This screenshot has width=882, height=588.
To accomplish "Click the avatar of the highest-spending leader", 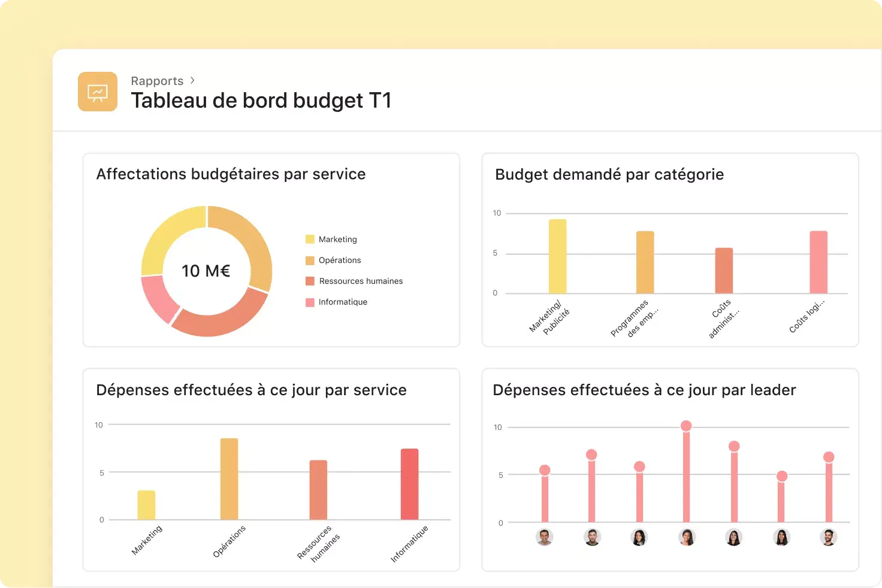I will pyautogui.click(x=687, y=538).
